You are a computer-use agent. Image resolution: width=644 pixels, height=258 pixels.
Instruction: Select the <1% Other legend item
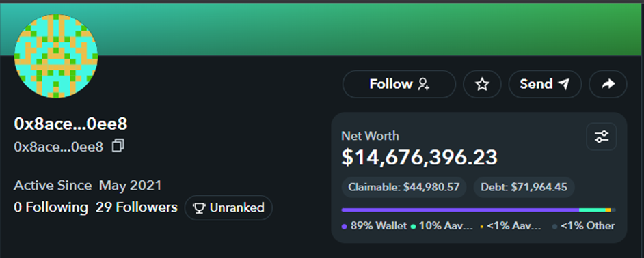click(x=584, y=226)
